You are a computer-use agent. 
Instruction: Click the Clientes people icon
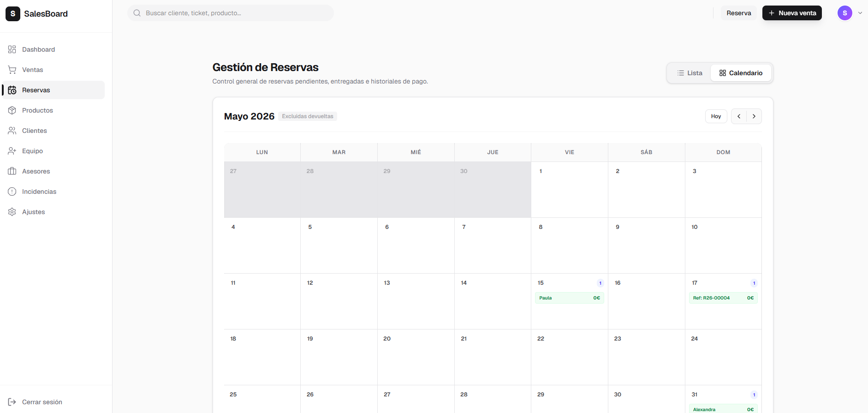click(12, 131)
